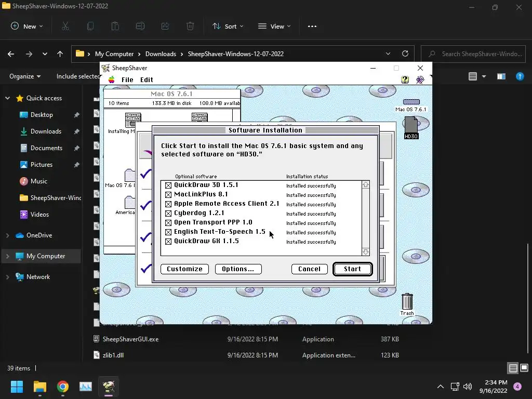Click the Start button in Software Installation
Screen dimensions: 532x399
pyautogui.click(x=353, y=269)
